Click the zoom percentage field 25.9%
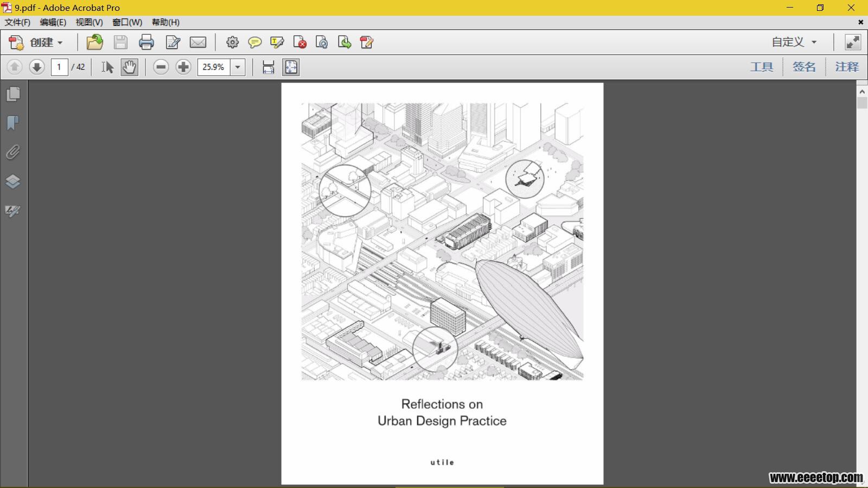 click(214, 67)
